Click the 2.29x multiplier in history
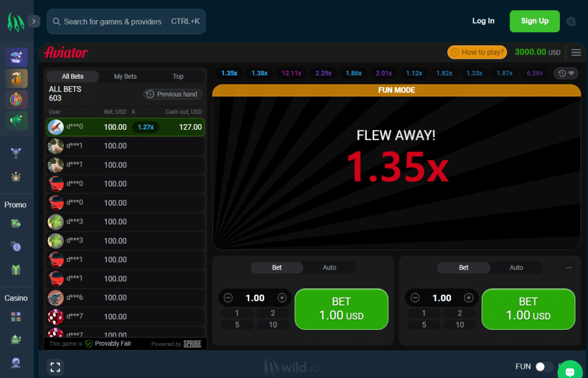 pyautogui.click(x=323, y=73)
